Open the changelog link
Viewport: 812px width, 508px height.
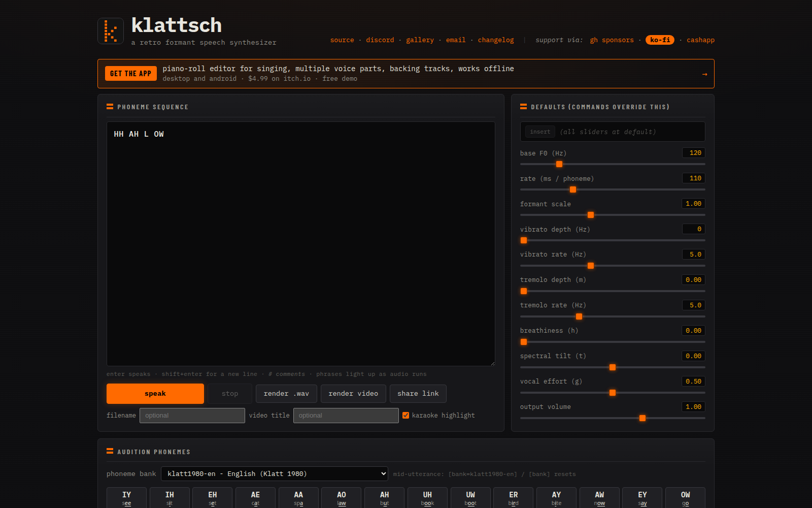[496, 40]
